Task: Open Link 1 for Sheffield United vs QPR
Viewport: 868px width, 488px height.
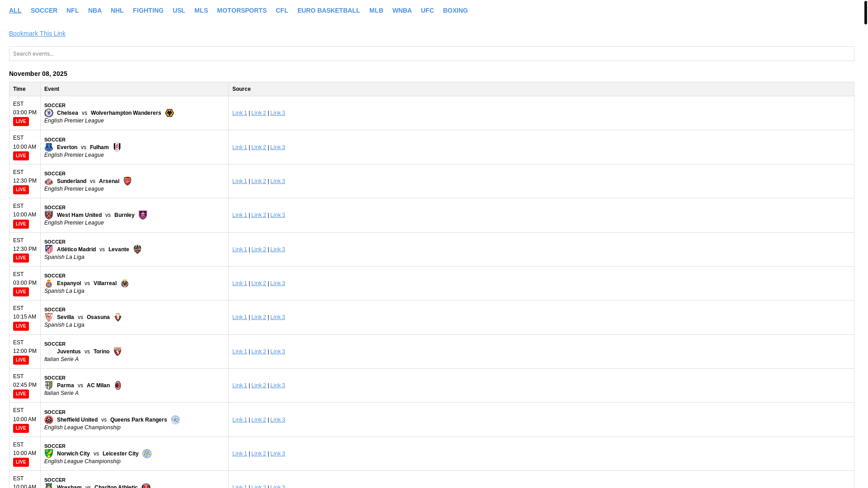Action: [x=240, y=420]
